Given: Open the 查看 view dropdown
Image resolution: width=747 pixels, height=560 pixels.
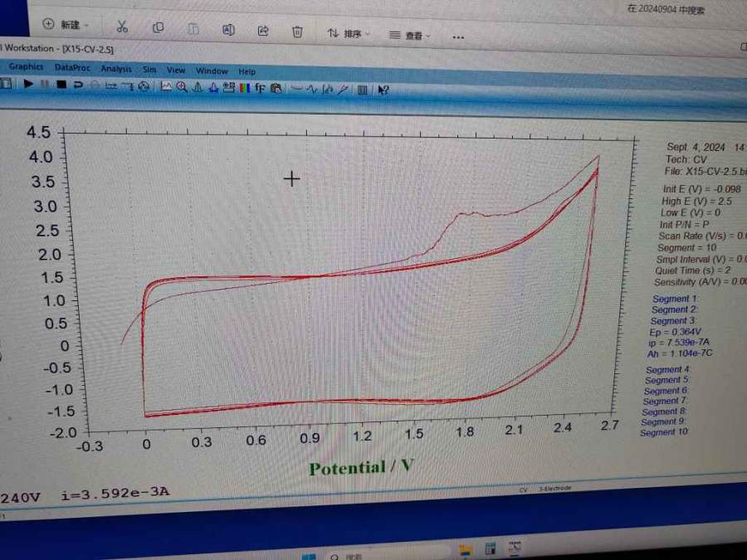Looking at the screenshot, I should pyautogui.click(x=411, y=36).
